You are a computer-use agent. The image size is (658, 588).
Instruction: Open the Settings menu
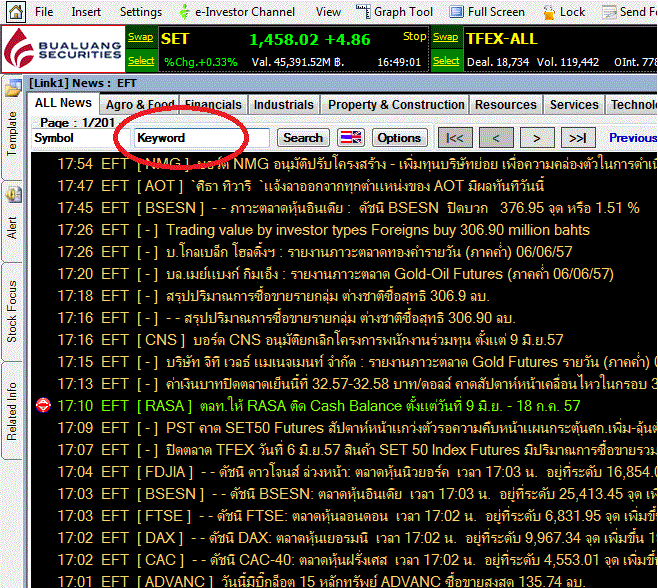[141, 12]
